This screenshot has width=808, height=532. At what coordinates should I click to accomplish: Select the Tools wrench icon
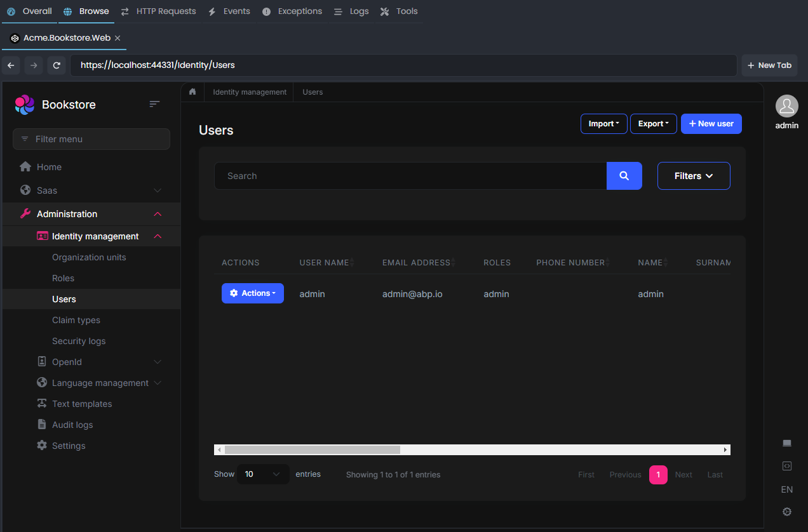click(x=384, y=11)
